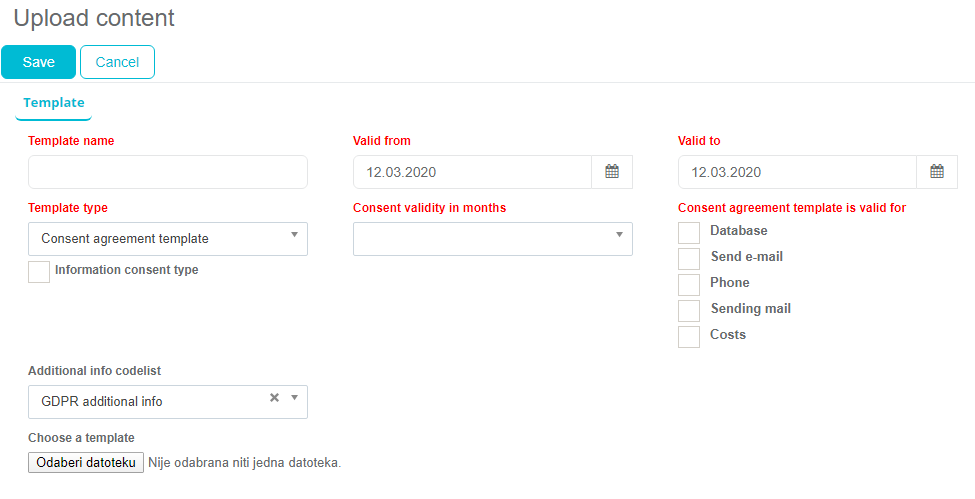The image size is (975, 499).
Task: Enable the Send e-mail checkbox
Action: (x=689, y=258)
